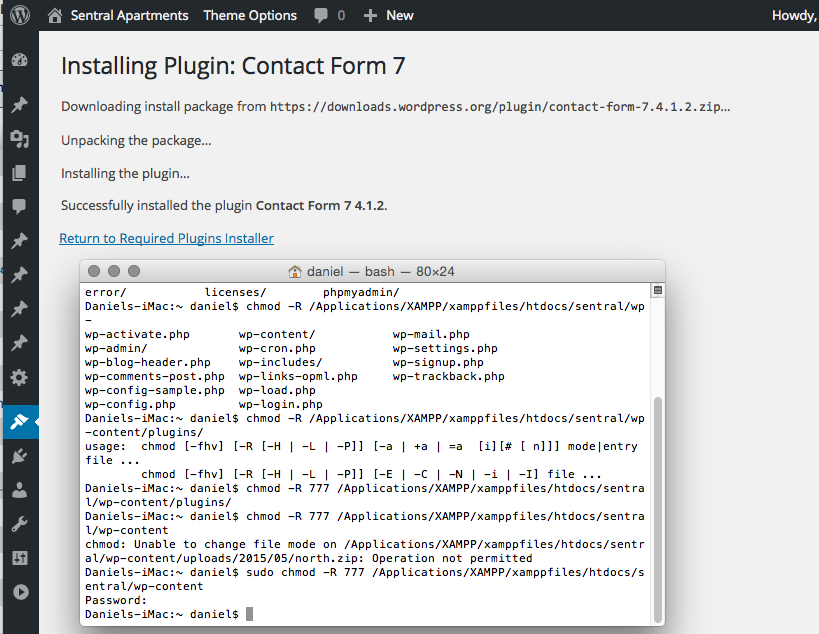Image resolution: width=819 pixels, height=634 pixels.
Task: Click the WordPress logo in the admin bar
Action: [x=20, y=15]
